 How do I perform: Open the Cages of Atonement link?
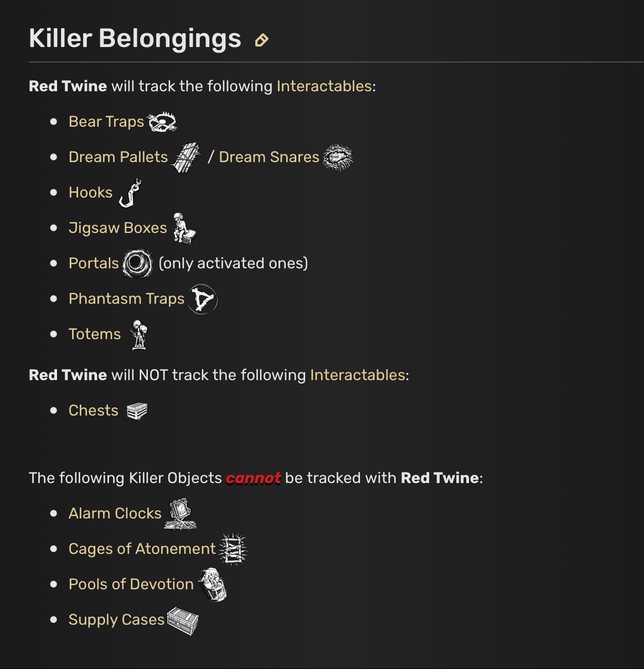(x=142, y=549)
